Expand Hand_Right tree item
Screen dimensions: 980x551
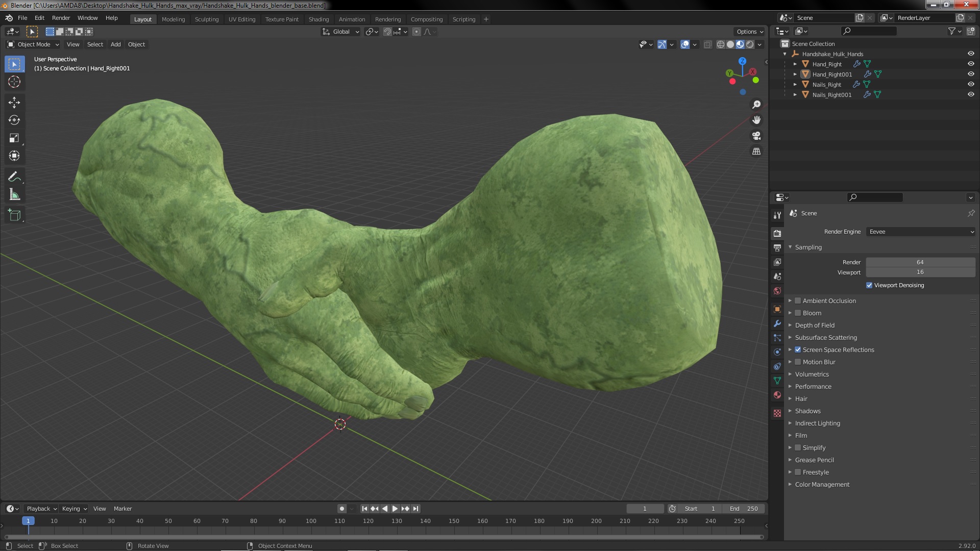coord(795,64)
